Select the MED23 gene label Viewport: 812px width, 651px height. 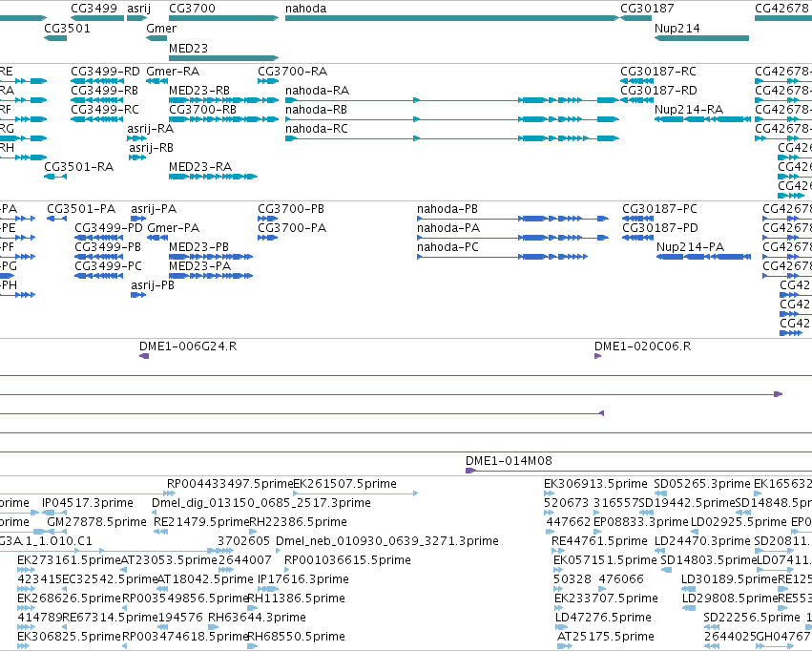tap(188, 48)
